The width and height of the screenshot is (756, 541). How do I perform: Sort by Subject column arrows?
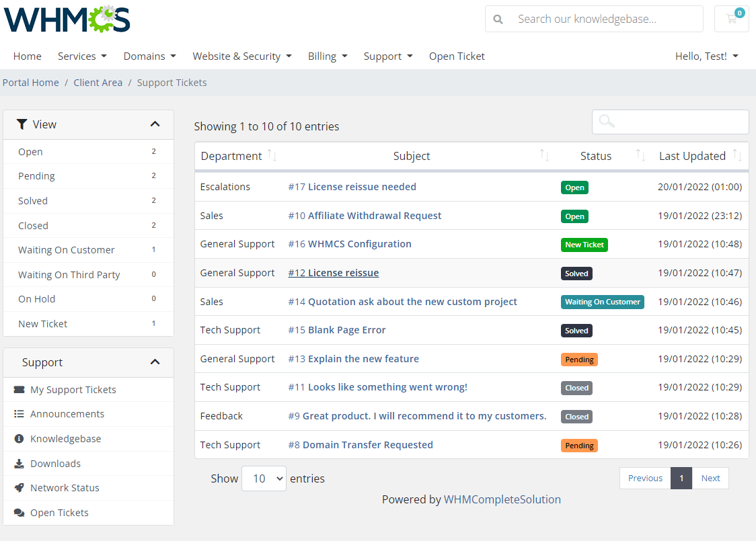pyautogui.click(x=544, y=156)
